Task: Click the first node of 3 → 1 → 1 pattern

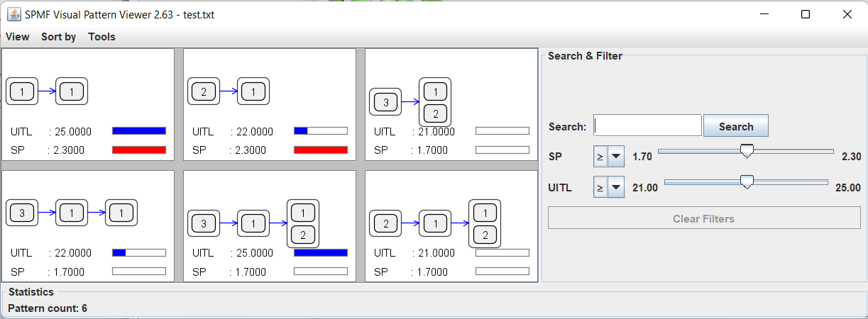Action: click(x=22, y=212)
